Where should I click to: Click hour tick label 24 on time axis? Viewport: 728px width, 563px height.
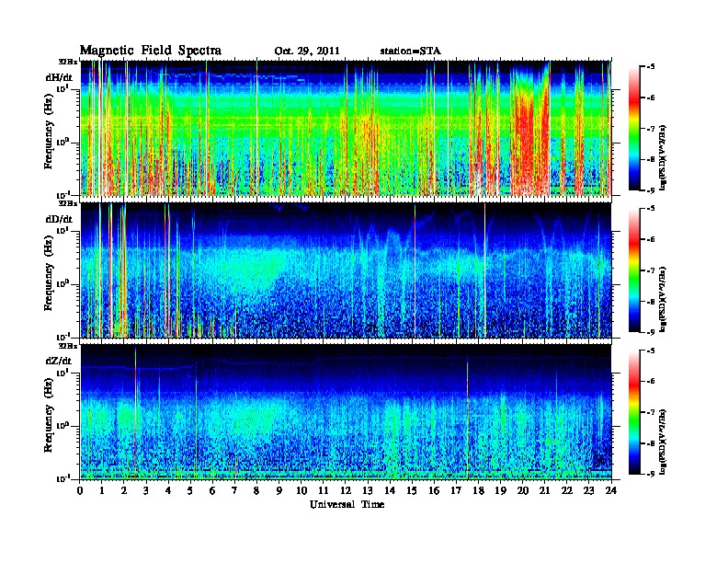(611, 490)
